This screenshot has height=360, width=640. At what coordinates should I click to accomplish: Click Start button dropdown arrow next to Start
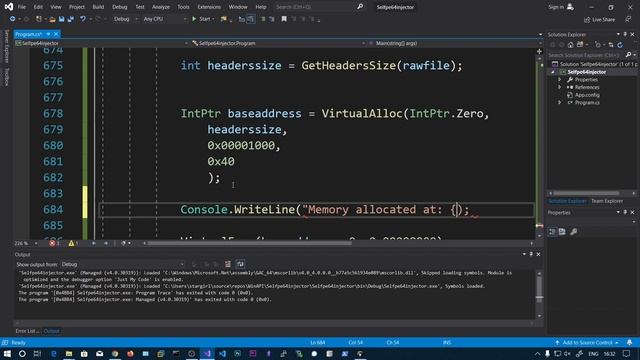click(213, 19)
